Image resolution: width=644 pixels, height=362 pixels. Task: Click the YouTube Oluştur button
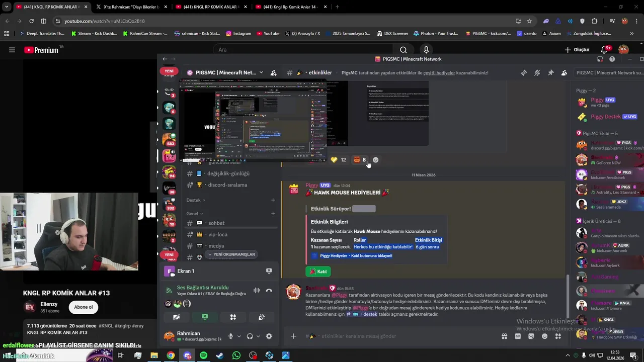(577, 50)
